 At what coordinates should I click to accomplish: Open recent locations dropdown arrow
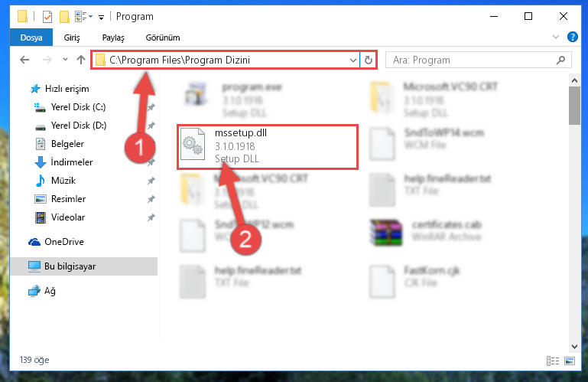(65, 60)
